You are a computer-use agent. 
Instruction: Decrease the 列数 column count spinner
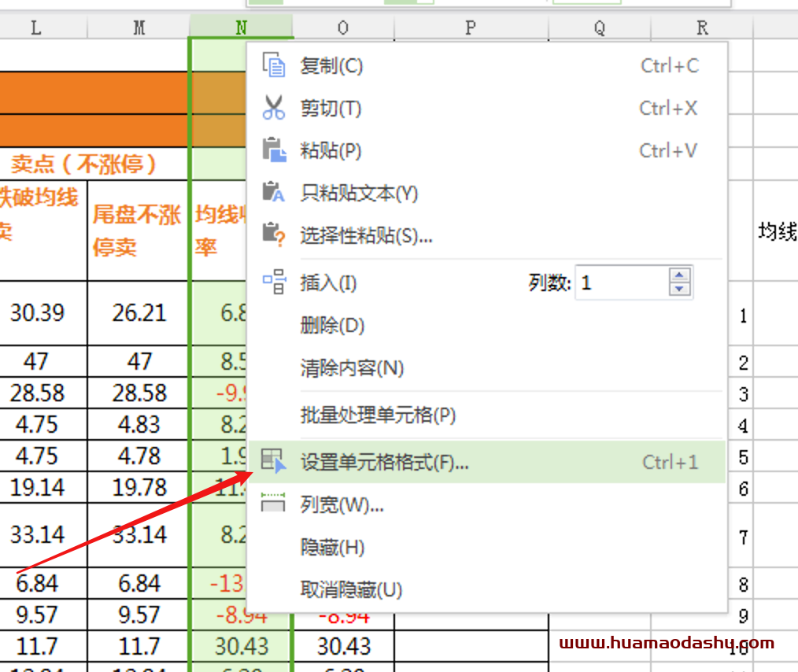click(679, 289)
